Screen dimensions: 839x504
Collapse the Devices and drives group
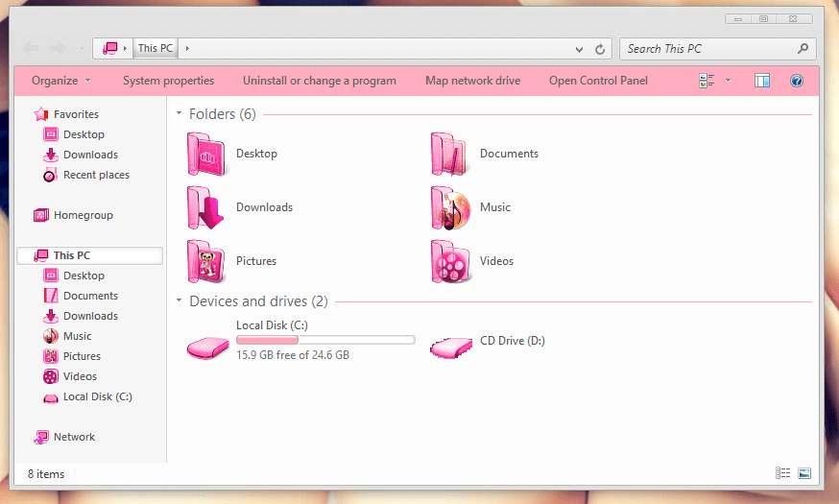click(180, 301)
